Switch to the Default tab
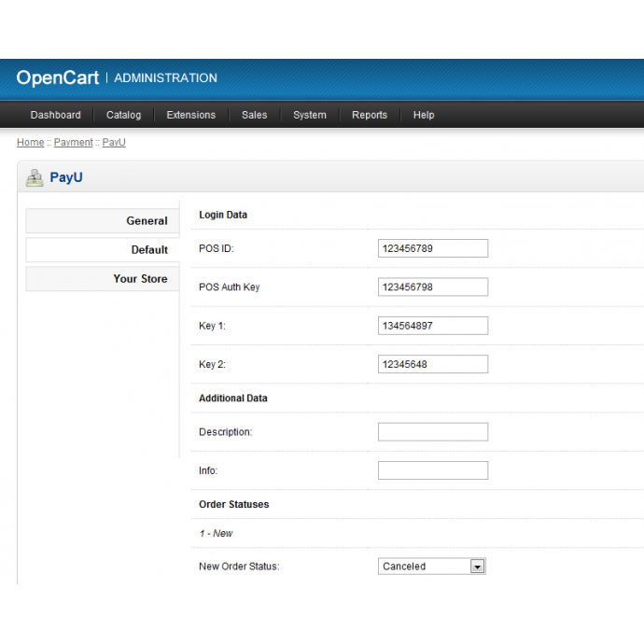The height and width of the screenshot is (644, 644). coord(103,250)
